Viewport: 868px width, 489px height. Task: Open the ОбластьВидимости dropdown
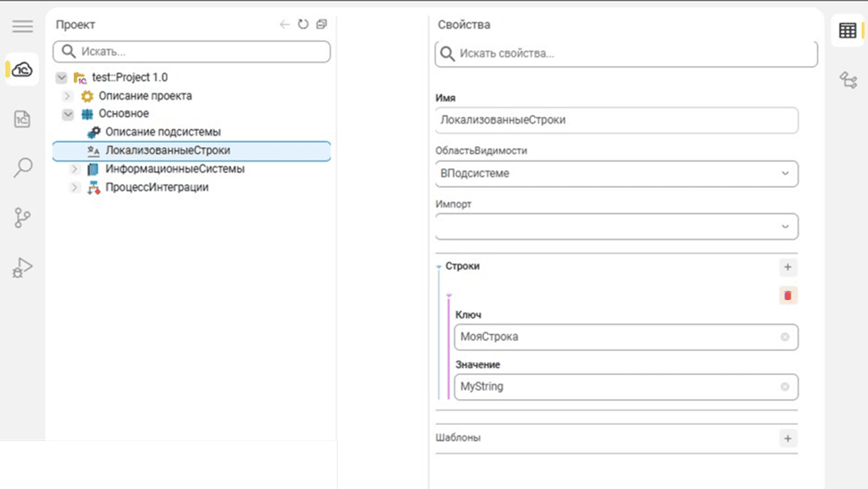click(785, 174)
